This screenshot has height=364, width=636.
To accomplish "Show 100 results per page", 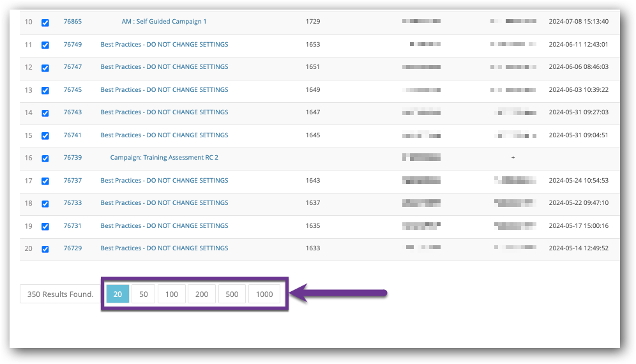I will [x=172, y=294].
